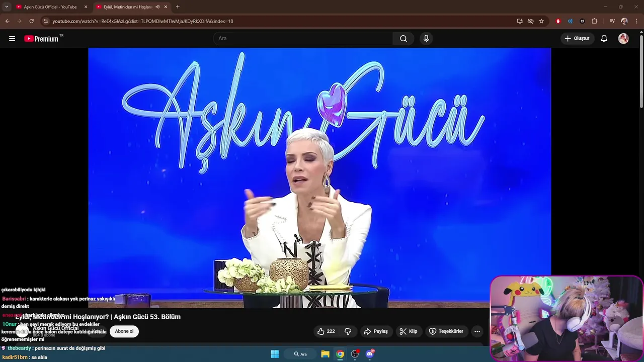The image size is (644, 362).
Task: Focus the YouTube Ara search field
Action: pos(303,39)
